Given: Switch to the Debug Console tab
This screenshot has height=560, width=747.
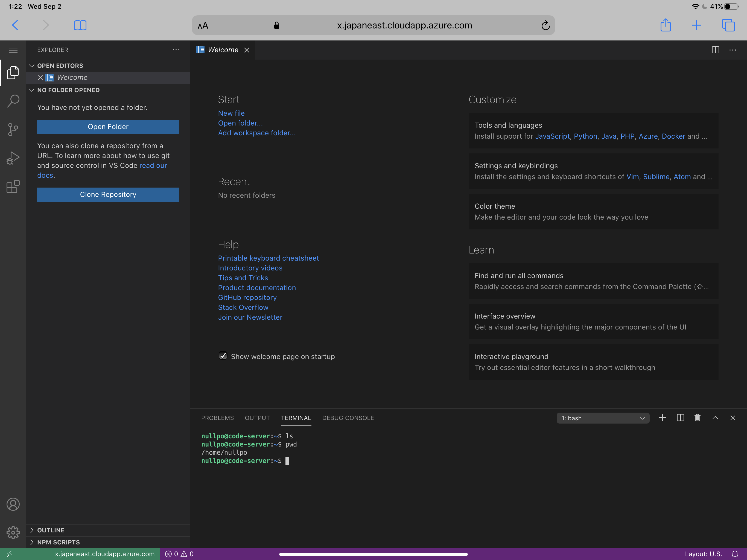Looking at the screenshot, I should click(348, 418).
